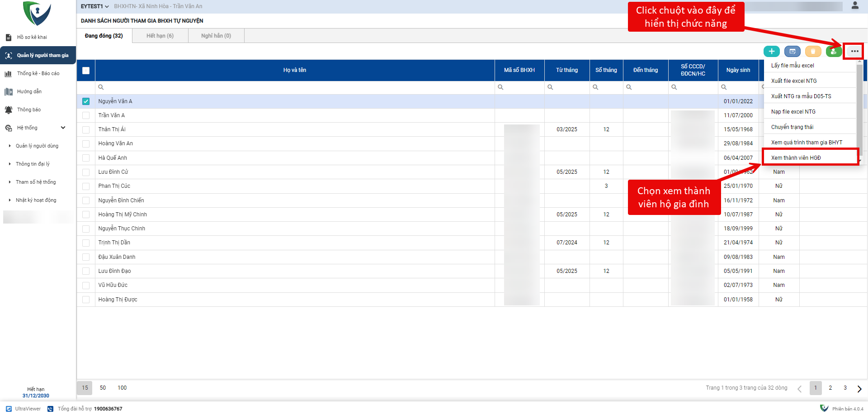Screen dimensions: 868x415
Task: Open the EYTEST1 account dropdown
Action: click(94, 6)
